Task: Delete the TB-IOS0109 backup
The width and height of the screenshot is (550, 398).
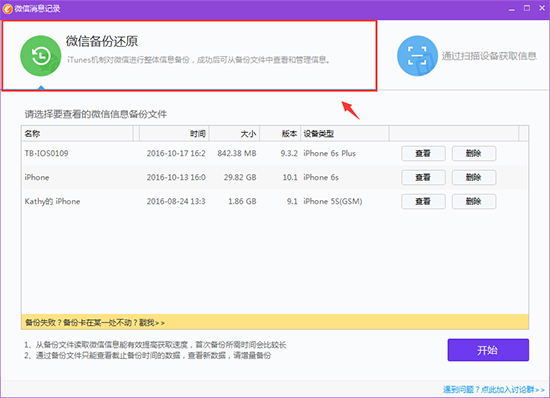Action: click(474, 154)
